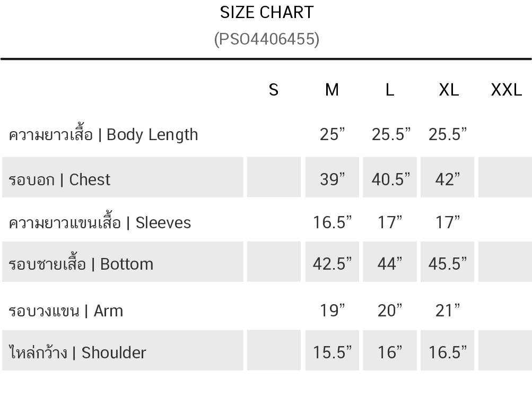The image size is (532, 396).
Task: Click the Bottom row label
Action: click(81, 264)
